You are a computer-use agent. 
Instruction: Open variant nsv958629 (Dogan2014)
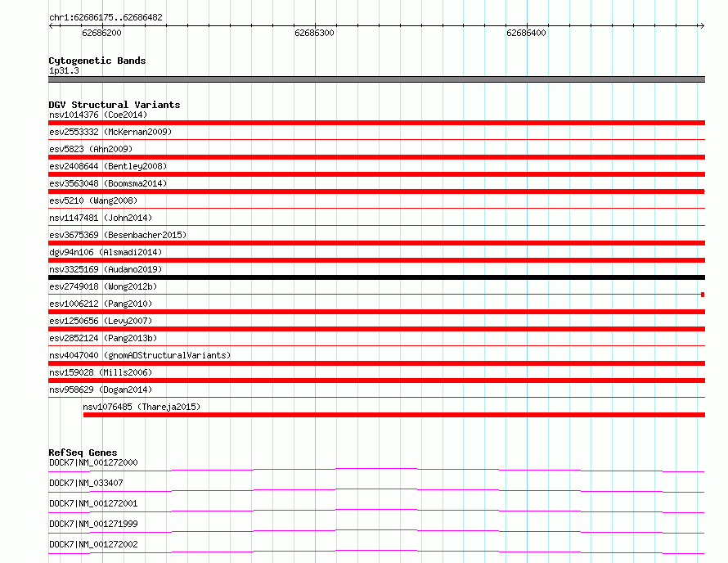tap(101, 390)
